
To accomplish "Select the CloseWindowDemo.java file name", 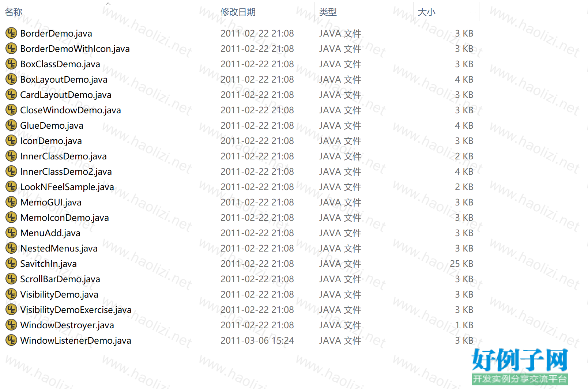I will click(x=71, y=110).
